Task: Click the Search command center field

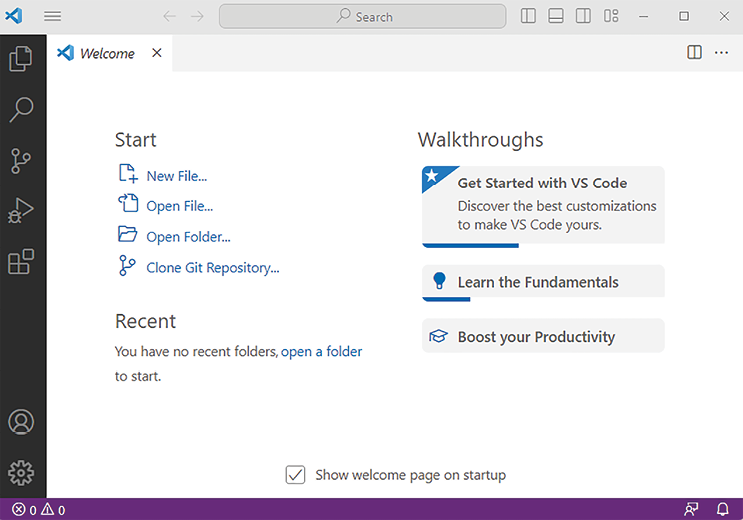Action: 362,17
